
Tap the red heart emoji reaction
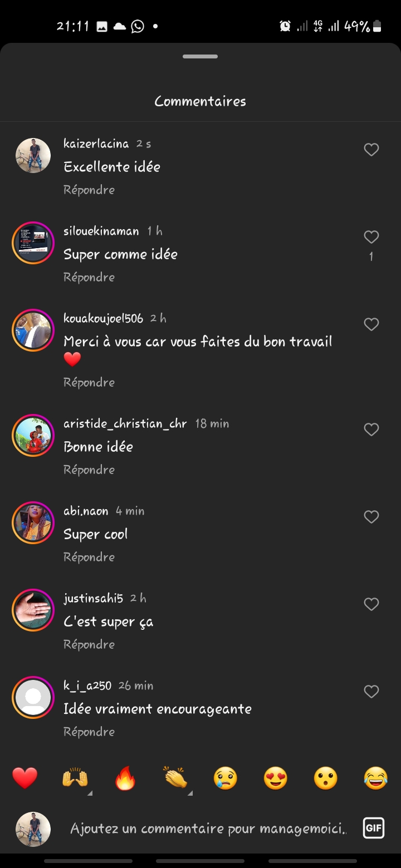pyautogui.click(x=25, y=778)
